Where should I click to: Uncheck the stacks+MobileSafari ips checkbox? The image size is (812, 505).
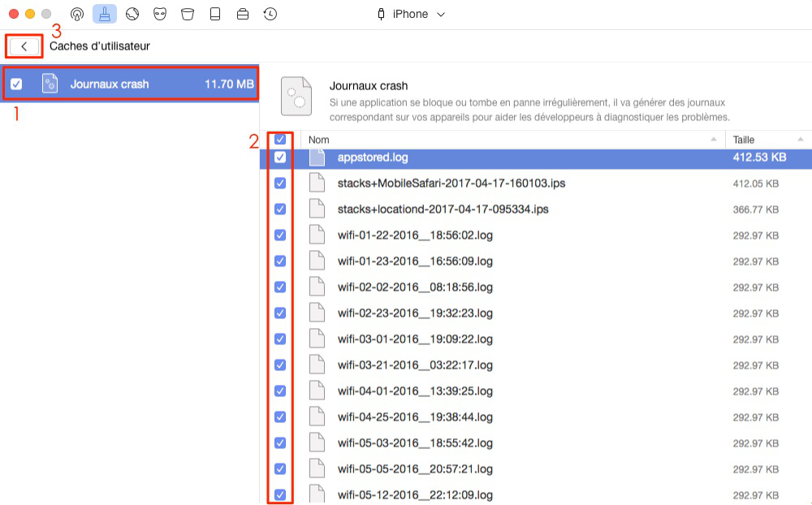(x=280, y=183)
